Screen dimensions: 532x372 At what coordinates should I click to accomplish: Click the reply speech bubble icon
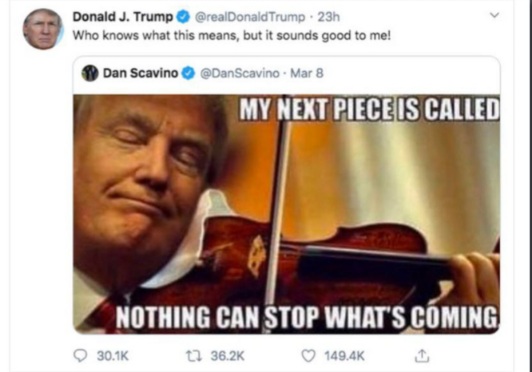80,356
